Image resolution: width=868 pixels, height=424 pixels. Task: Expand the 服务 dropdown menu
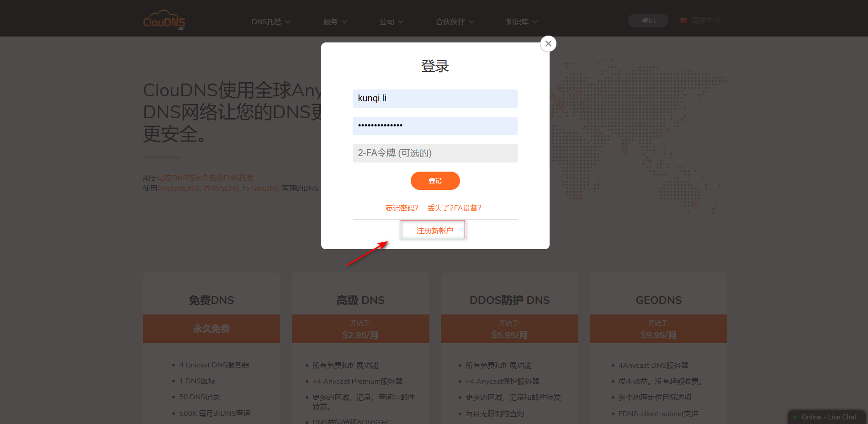click(335, 22)
